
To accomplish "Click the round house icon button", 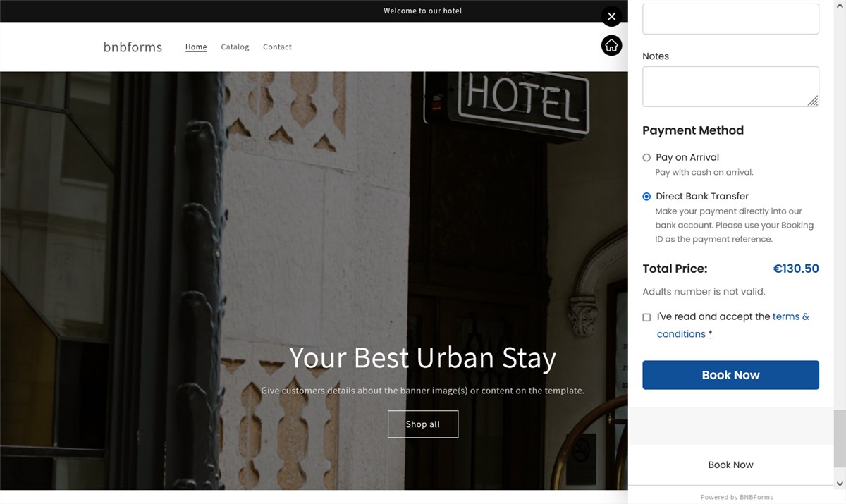I will [x=611, y=46].
